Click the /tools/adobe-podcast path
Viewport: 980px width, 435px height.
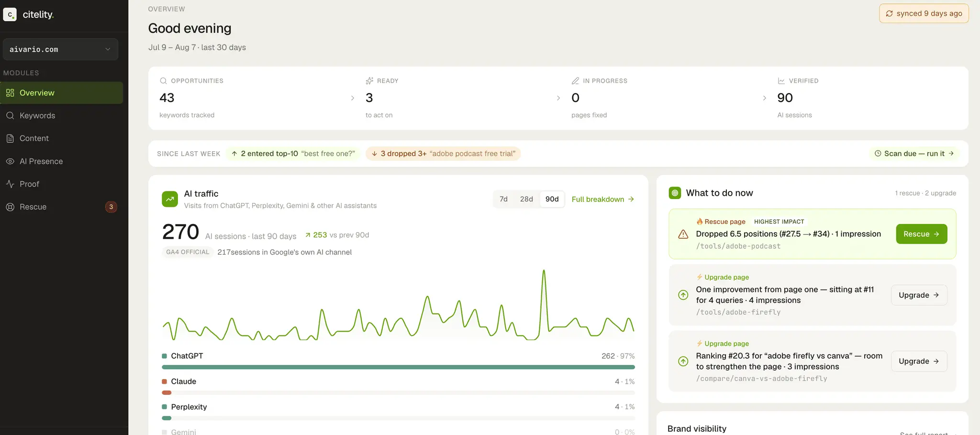(x=738, y=246)
